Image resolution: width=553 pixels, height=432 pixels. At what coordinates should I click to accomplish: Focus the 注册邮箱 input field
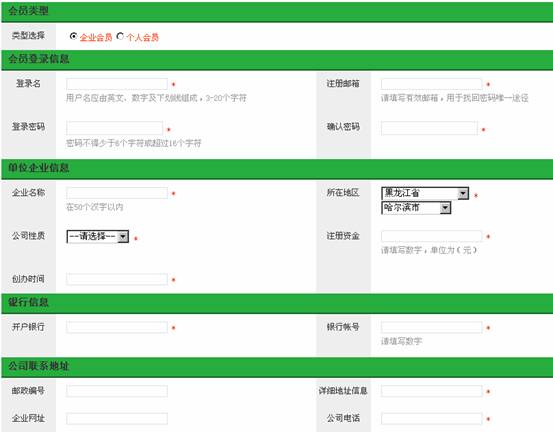coord(431,84)
